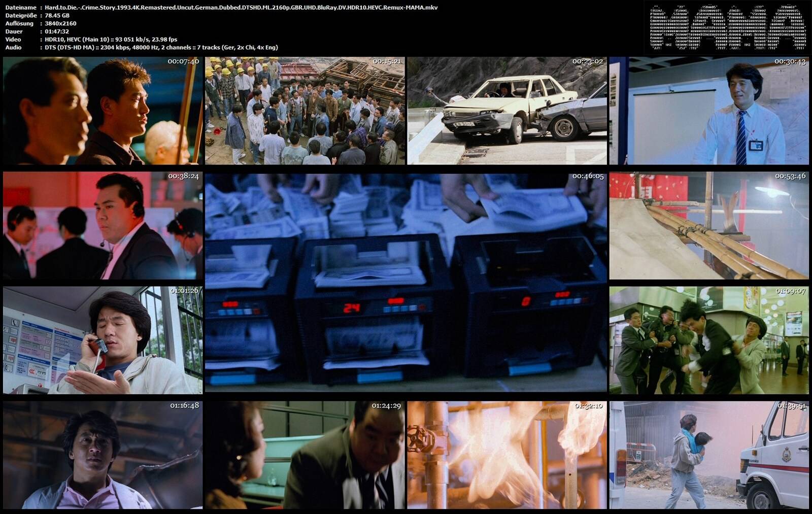Open the construction crowd thumbnail at 00:15:21
Viewport: 812px width, 514px height.
[x=304, y=111]
